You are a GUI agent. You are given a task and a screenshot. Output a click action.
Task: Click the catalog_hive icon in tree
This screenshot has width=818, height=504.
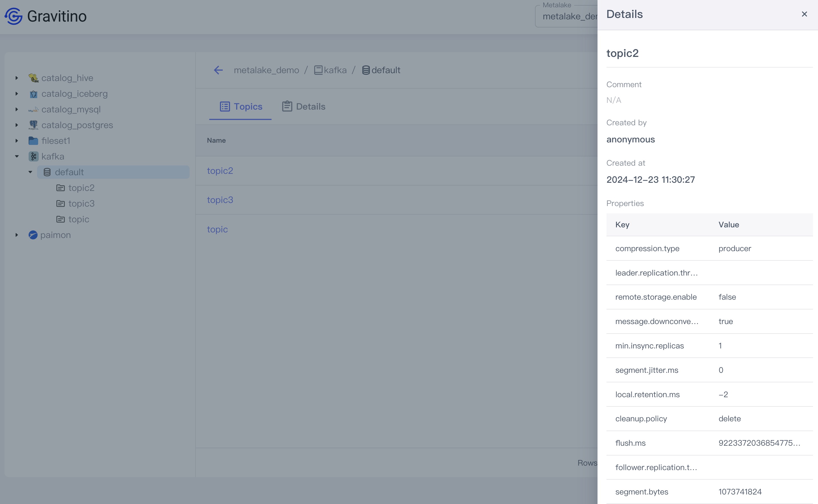point(33,78)
